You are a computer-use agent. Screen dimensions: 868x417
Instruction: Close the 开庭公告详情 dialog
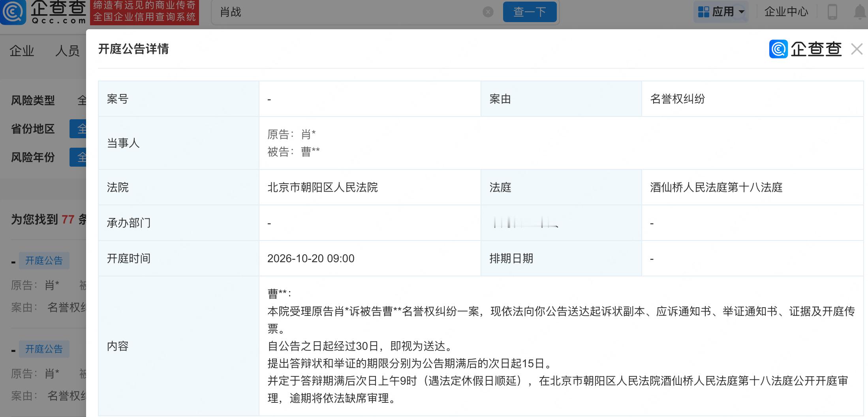pos(857,49)
